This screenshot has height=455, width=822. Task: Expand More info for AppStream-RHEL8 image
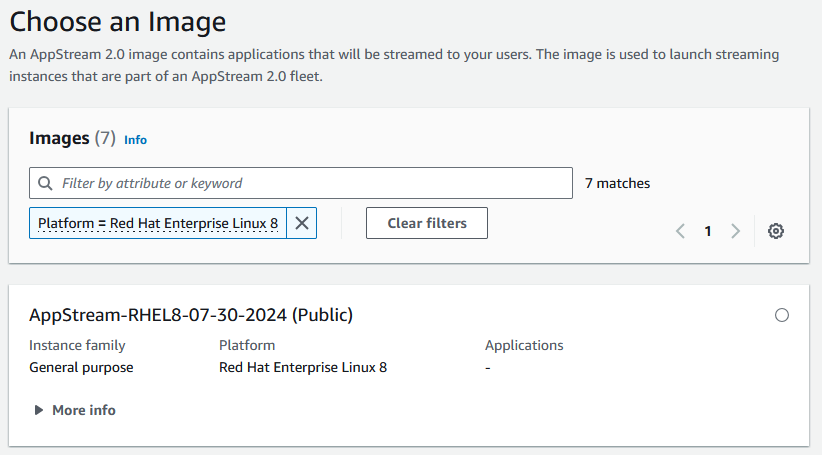tap(75, 410)
